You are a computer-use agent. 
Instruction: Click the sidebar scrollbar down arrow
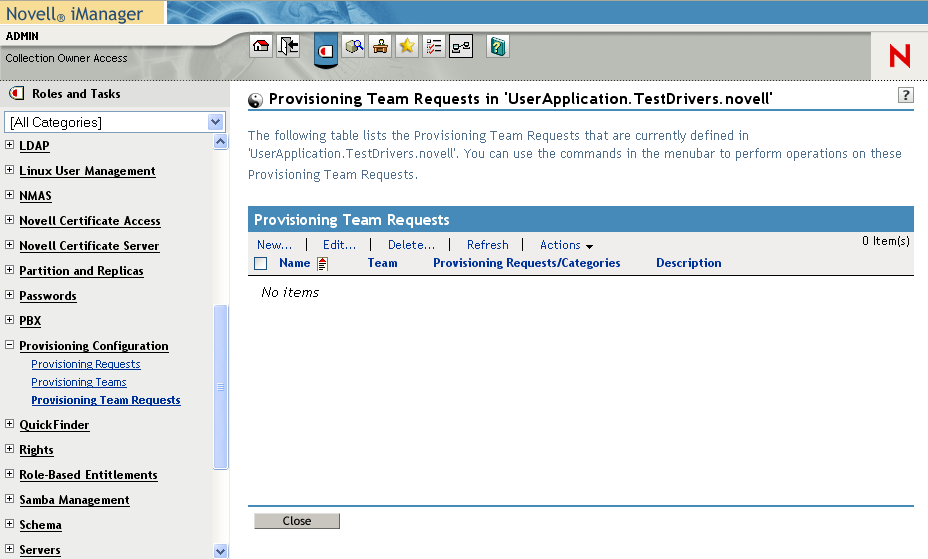tap(220, 551)
